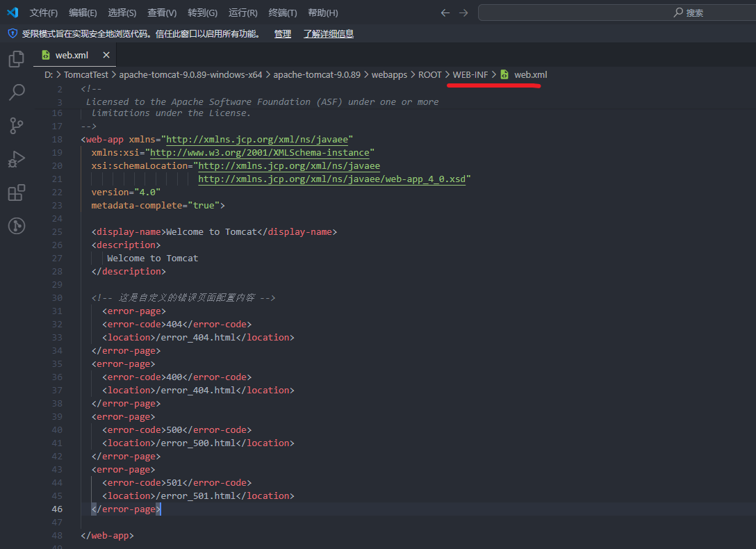Click the web.xml file icon in breadcrumb

coord(504,75)
